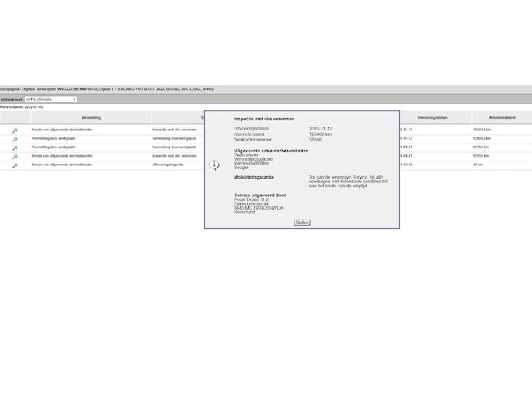The height and width of the screenshot is (399, 532).
Task: Select the Aflevering inspectie table cell
Action: click(168, 165)
